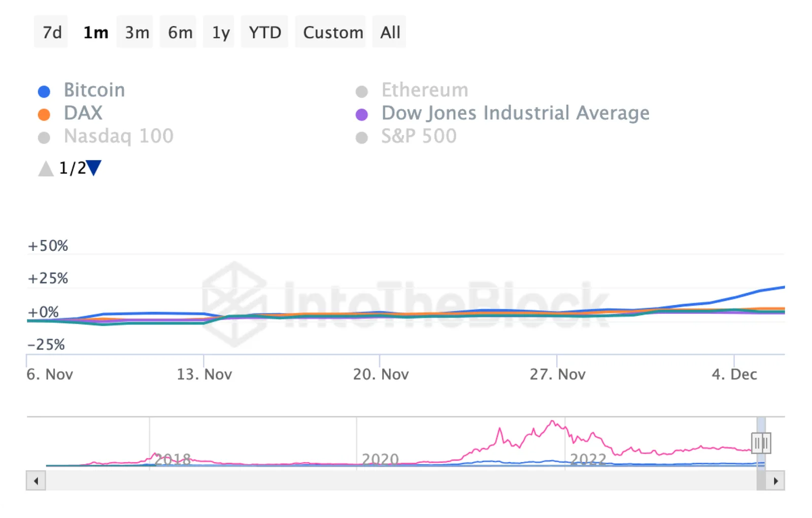Show All historical data
The width and height of the screenshot is (812, 518).
coord(390,32)
